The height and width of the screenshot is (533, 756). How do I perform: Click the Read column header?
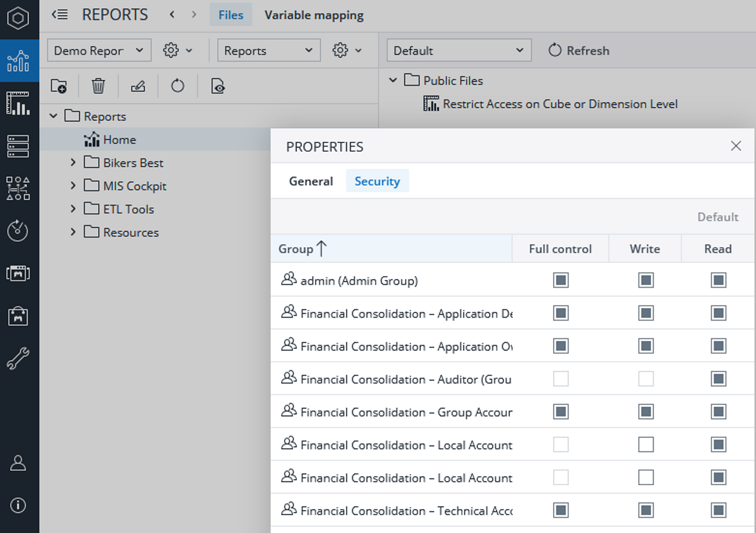coord(718,249)
